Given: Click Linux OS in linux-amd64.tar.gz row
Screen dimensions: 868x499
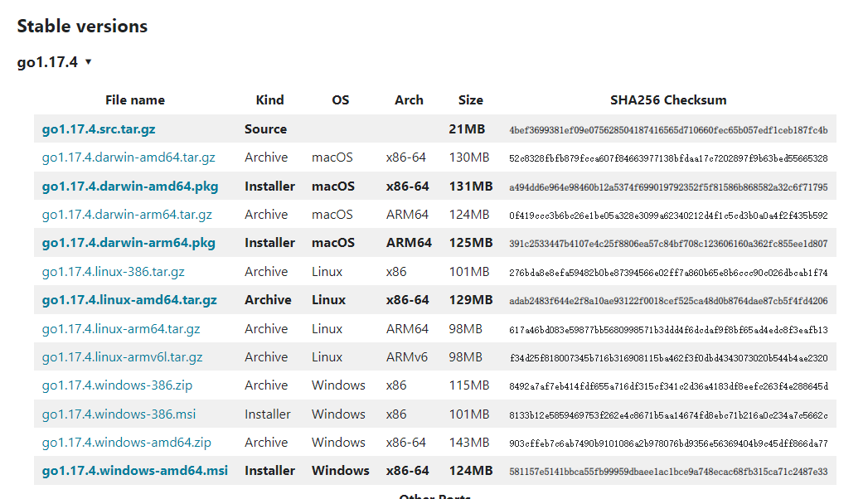Looking at the screenshot, I should (328, 300).
